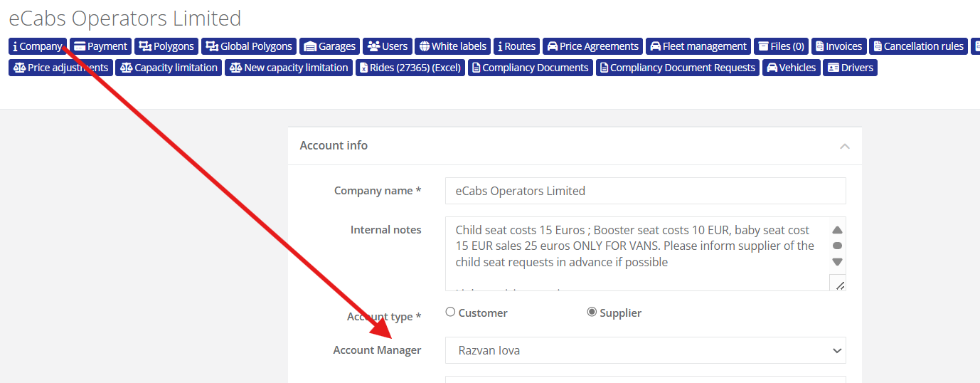Image resolution: width=980 pixels, height=383 pixels.
Task: Go to Routes section
Action: 516,46
